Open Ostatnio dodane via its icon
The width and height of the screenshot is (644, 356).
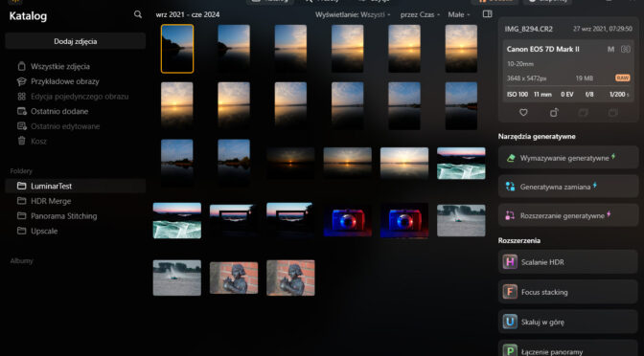tap(21, 111)
